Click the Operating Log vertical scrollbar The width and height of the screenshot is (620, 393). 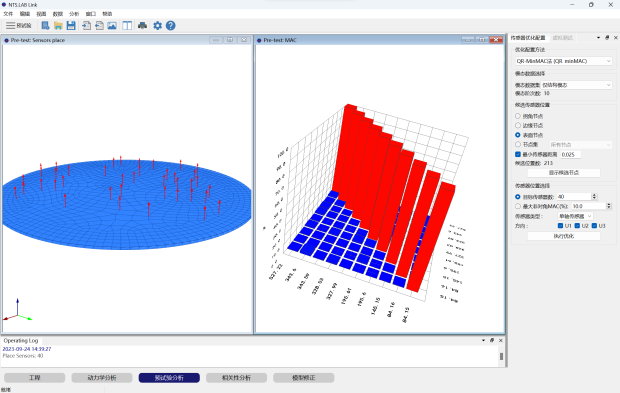click(501, 356)
